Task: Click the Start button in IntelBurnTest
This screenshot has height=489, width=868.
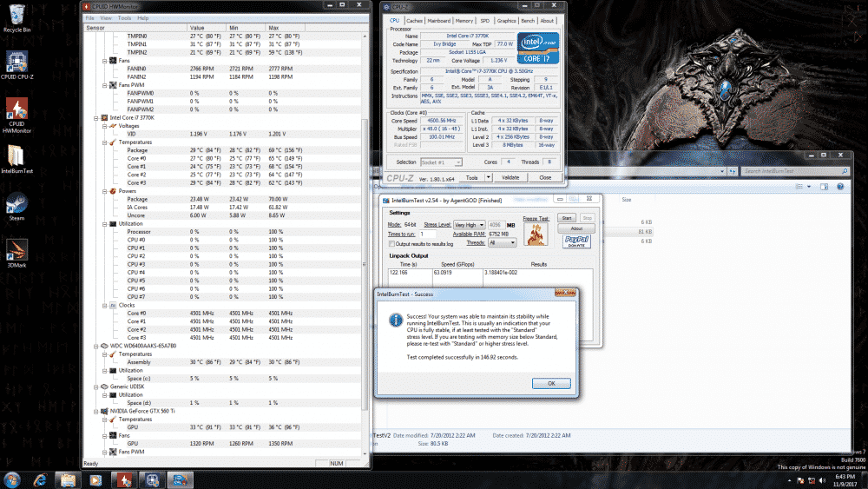Action: tap(567, 218)
